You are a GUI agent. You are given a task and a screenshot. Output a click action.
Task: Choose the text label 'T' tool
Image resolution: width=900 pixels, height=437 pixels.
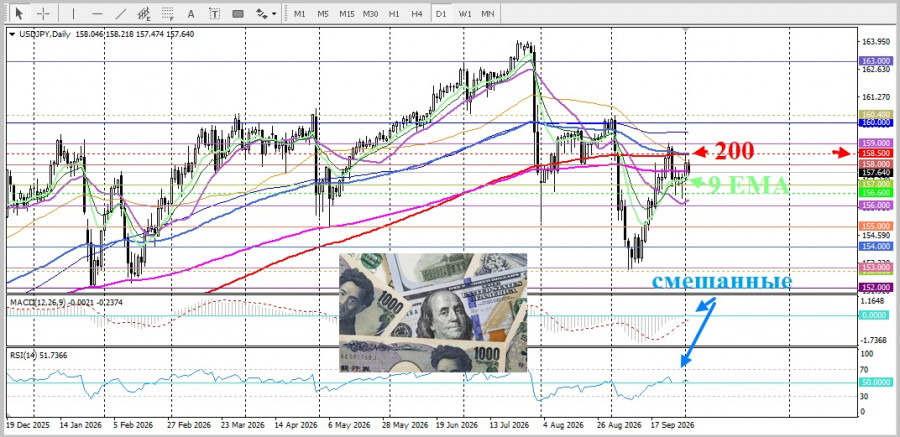point(214,13)
